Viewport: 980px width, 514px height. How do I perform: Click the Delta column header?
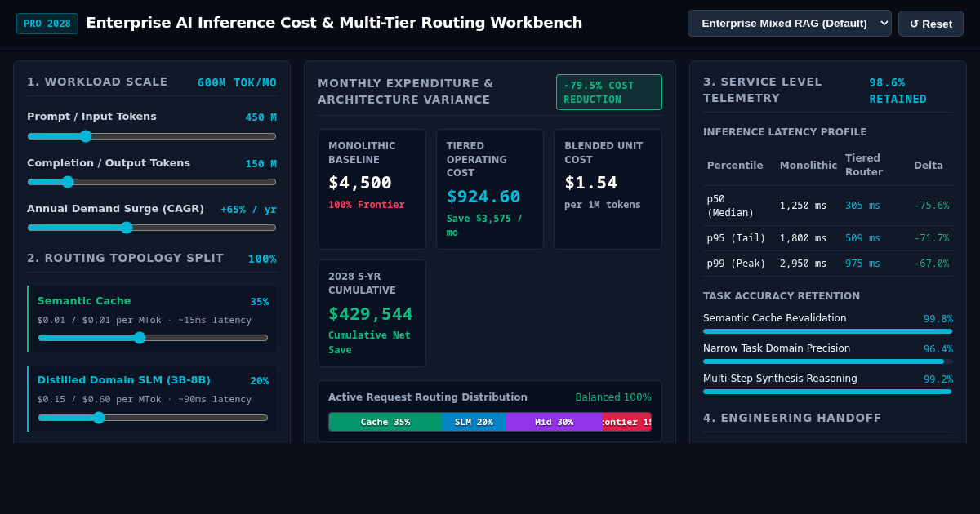pyautogui.click(x=929, y=166)
